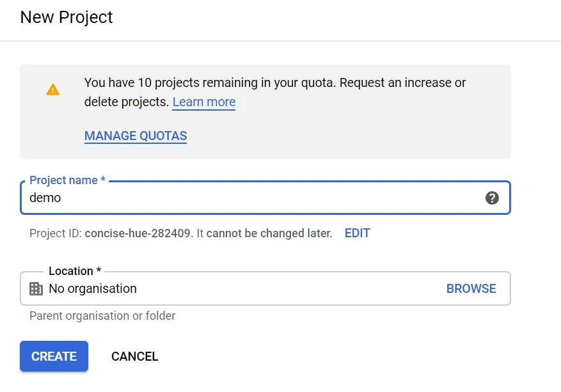
Task: Click the New Project heading
Action: (x=66, y=17)
